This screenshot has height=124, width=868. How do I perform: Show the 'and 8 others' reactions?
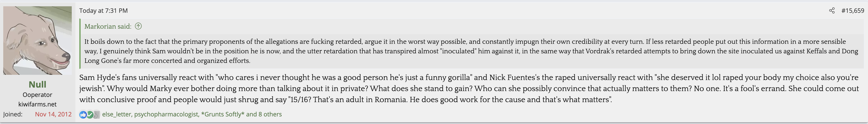coord(264,114)
